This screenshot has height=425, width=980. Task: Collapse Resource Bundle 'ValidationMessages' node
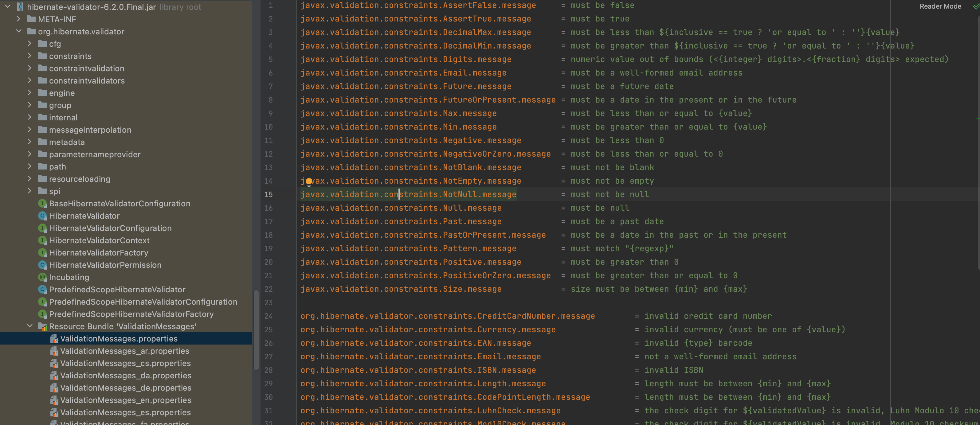coord(30,326)
